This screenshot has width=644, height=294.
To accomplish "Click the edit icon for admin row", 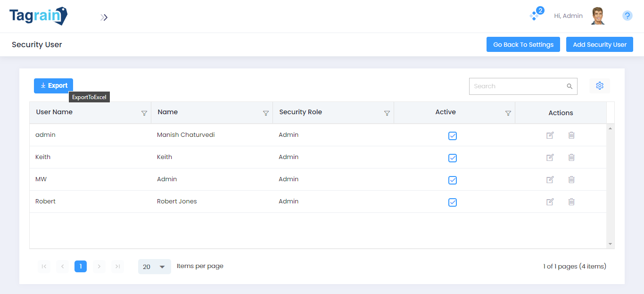I will [x=550, y=135].
